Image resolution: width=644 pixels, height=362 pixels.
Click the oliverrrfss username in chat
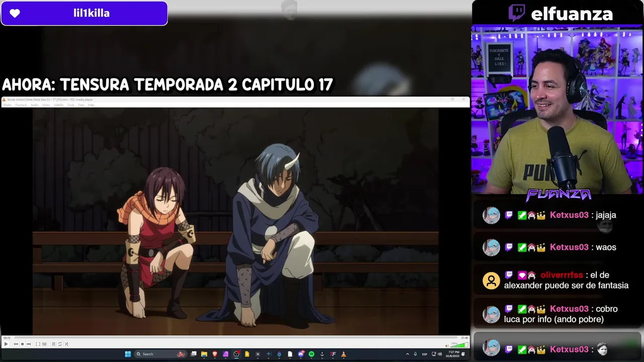click(561, 275)
